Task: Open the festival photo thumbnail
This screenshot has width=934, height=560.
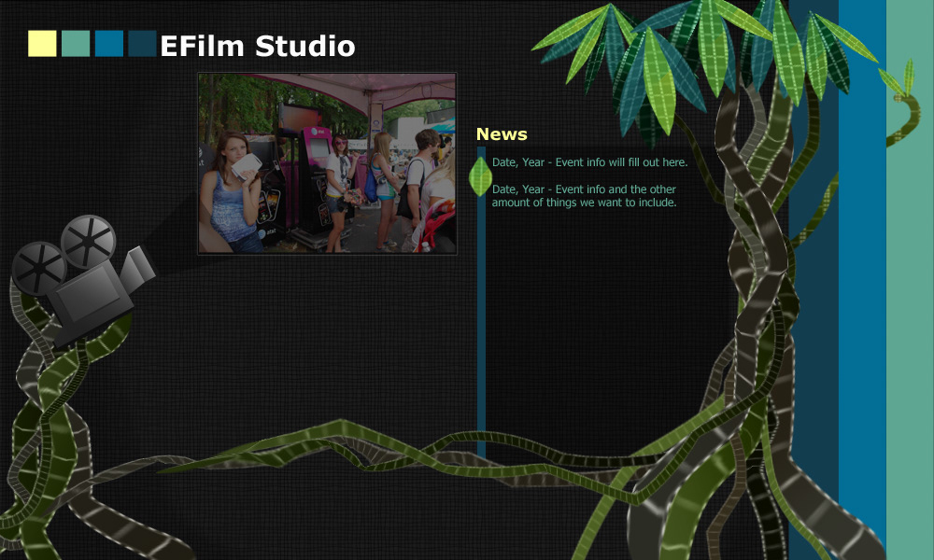Action: 327,163
